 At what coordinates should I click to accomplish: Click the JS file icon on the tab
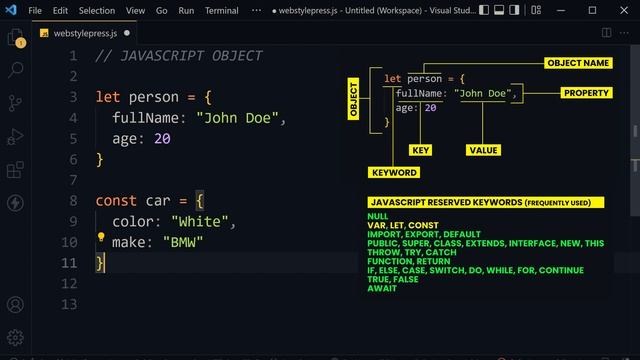click(x=44, y=33)
